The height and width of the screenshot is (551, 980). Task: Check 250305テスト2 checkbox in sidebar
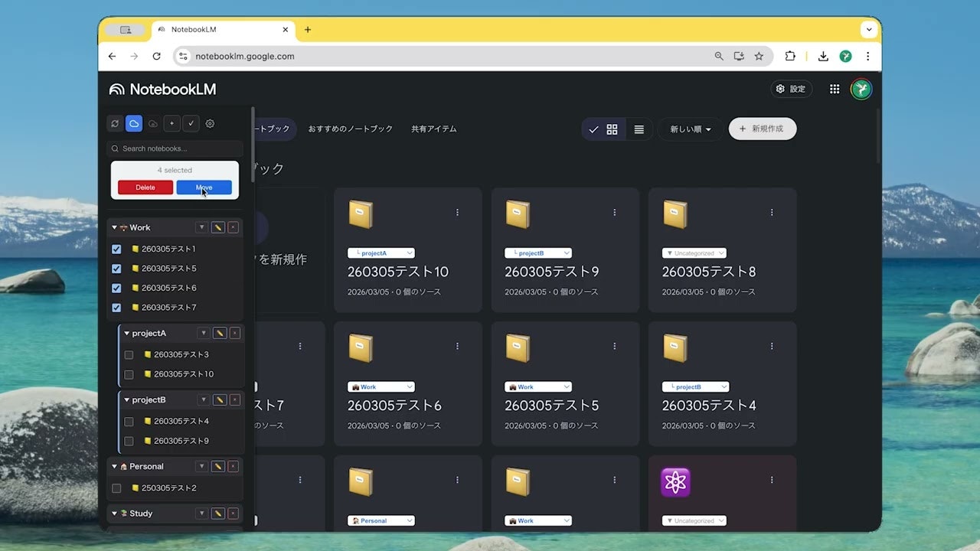(x=116, y=487)
